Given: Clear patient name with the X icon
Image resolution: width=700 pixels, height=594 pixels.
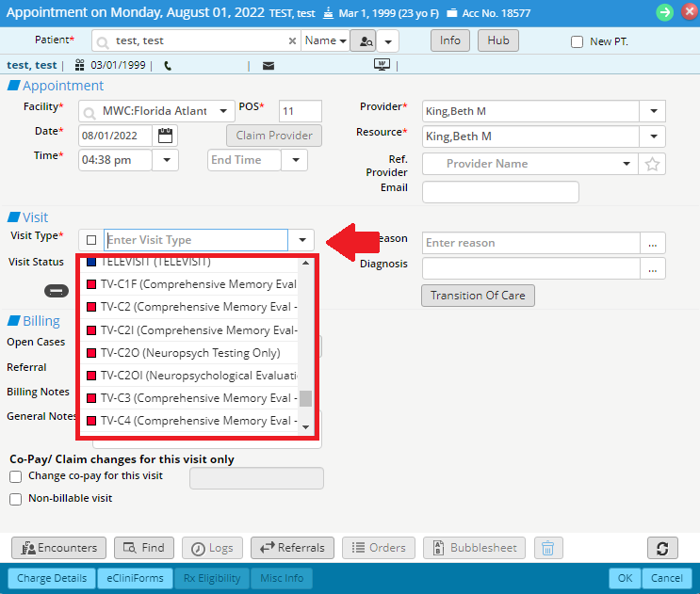Looking at the screenshot, I should [x=291, y=41].
